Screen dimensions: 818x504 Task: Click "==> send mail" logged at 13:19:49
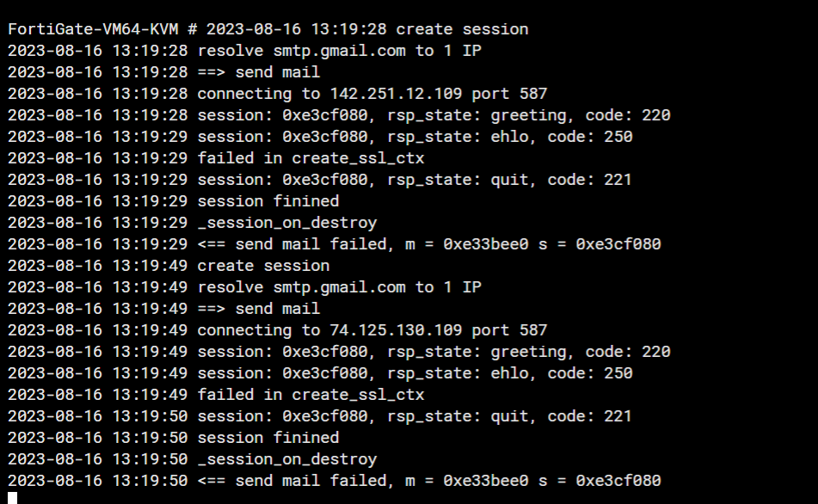tap(258, 309)
